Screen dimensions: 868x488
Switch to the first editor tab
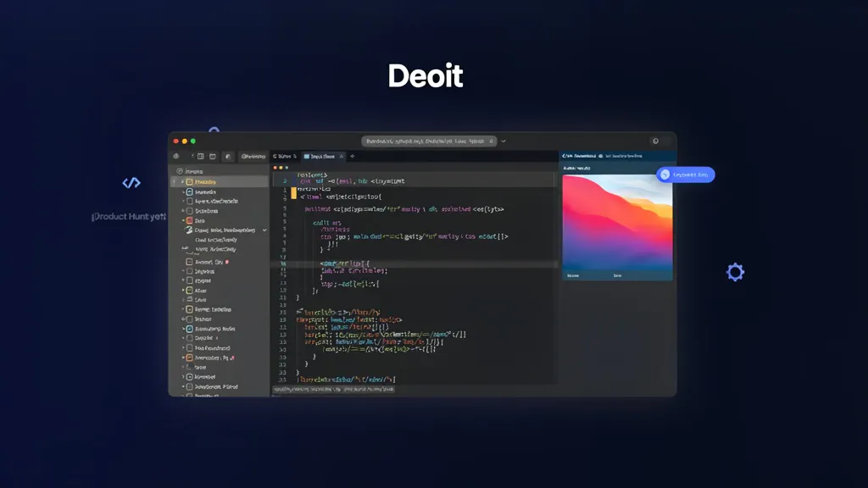coord(285,157)
